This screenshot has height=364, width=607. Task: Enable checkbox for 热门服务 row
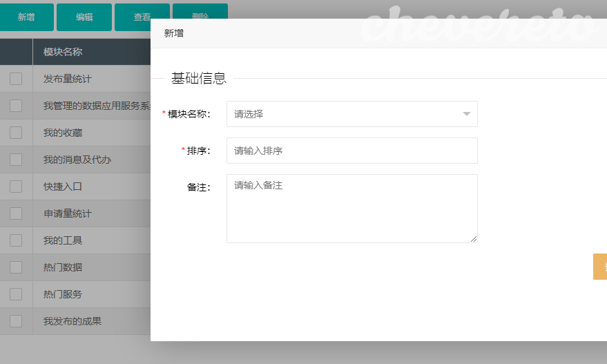pyautogui.click(x=16, y=294)
